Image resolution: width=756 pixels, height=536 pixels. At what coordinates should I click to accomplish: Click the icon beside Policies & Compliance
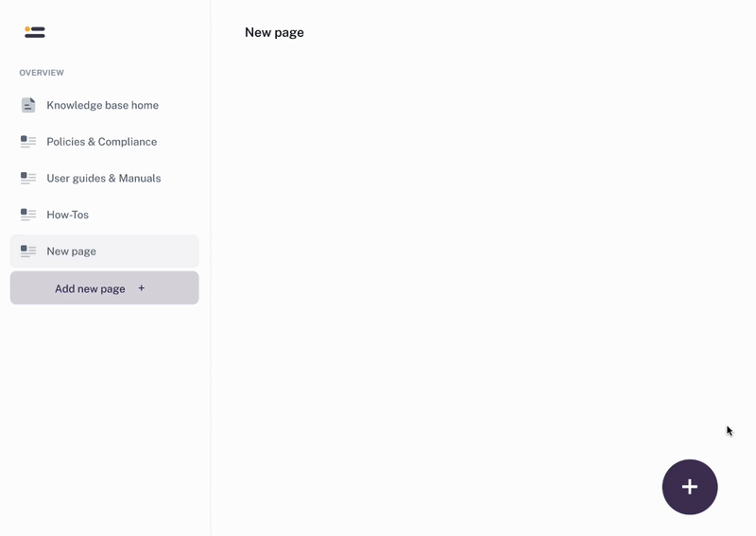pyautogui.click(x=28, y=142)
